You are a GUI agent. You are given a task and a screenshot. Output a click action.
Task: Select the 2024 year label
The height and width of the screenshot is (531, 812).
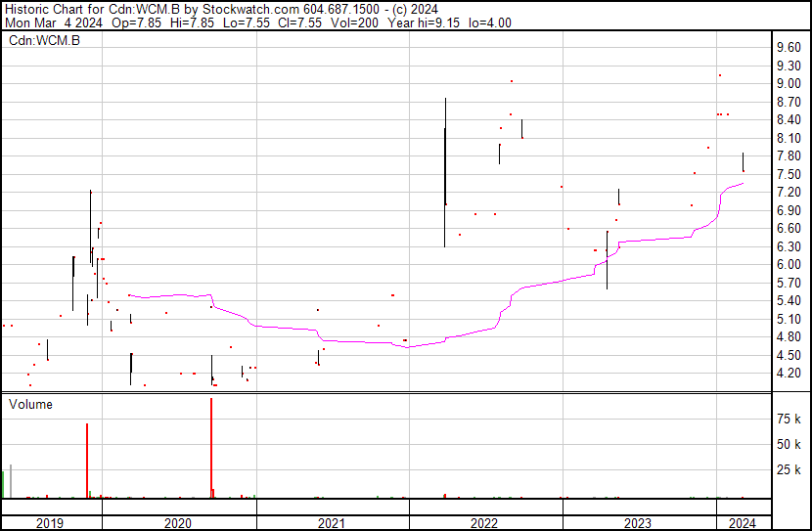tap(742, 523)
